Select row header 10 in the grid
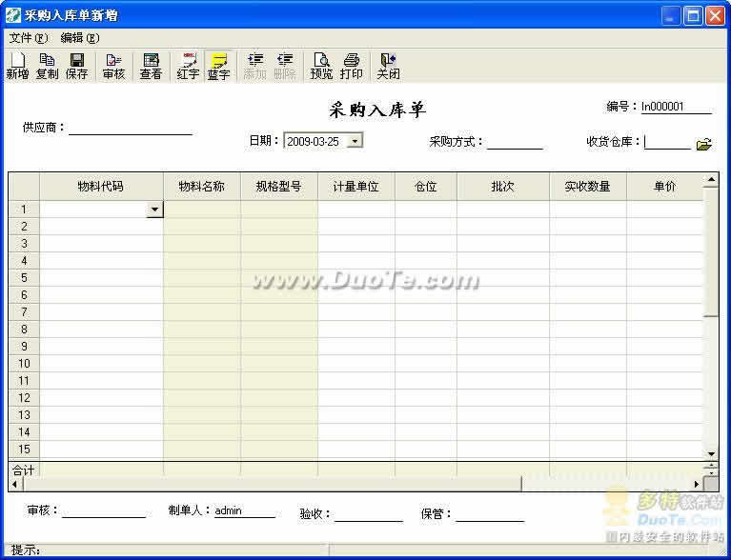731x560 pixels. 24,364
